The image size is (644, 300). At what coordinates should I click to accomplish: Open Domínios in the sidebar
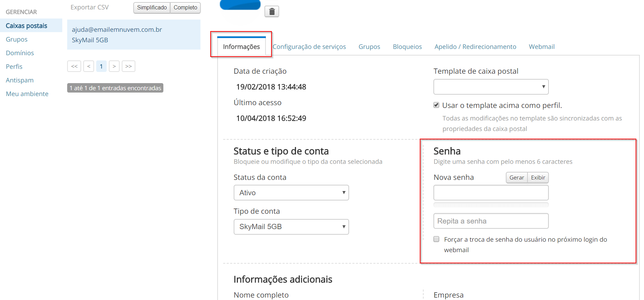click(x=20, y=53)
